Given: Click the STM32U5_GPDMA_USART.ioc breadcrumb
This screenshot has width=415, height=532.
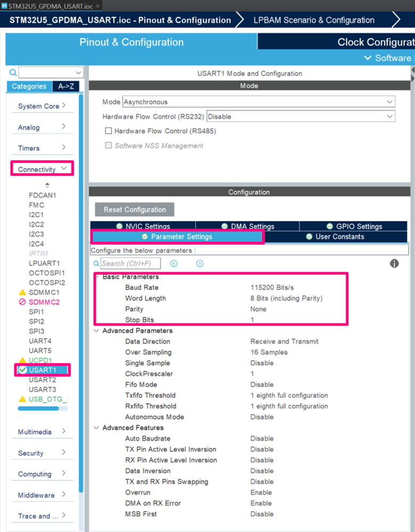Looking at the screenshot, I should 120,20.
